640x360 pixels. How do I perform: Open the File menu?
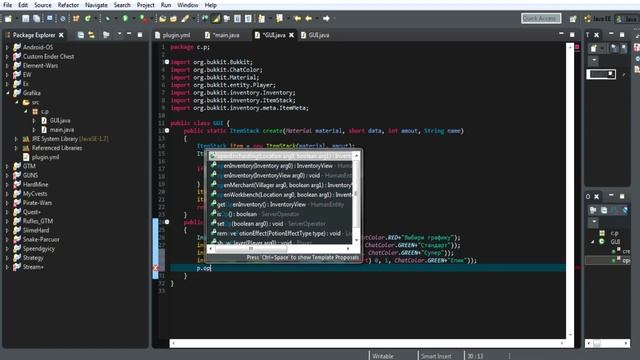tap(7, 5)
